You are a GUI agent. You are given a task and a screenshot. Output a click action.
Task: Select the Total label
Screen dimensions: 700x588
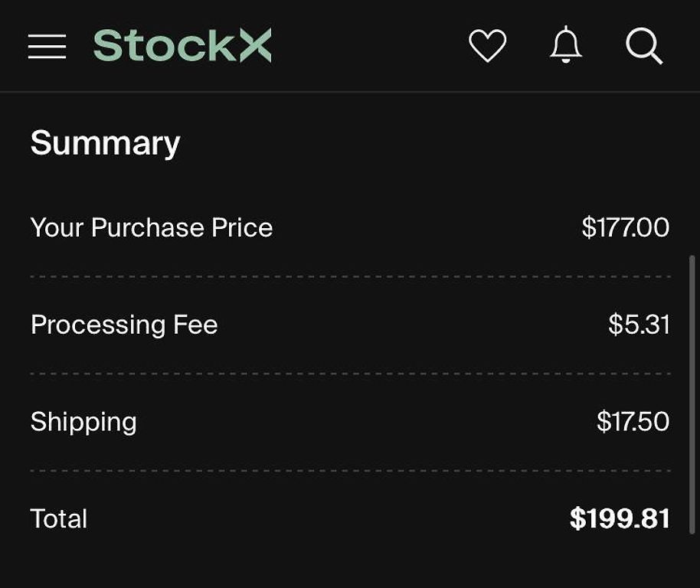59,519
